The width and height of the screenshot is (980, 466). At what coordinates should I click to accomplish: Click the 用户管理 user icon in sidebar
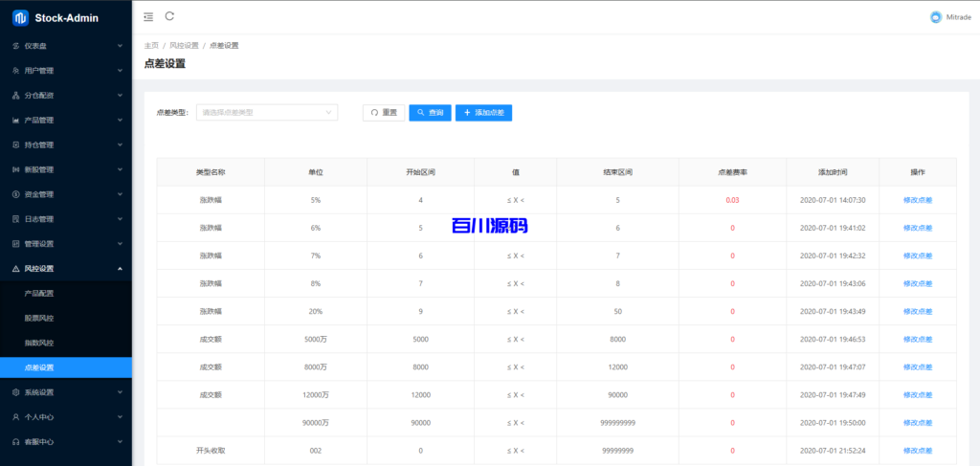coord(15,70)
